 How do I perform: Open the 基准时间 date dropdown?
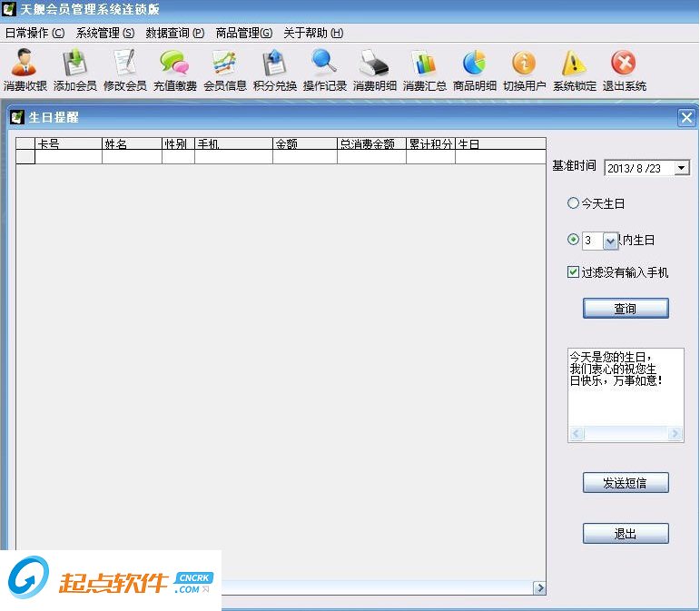click(681, 168)
